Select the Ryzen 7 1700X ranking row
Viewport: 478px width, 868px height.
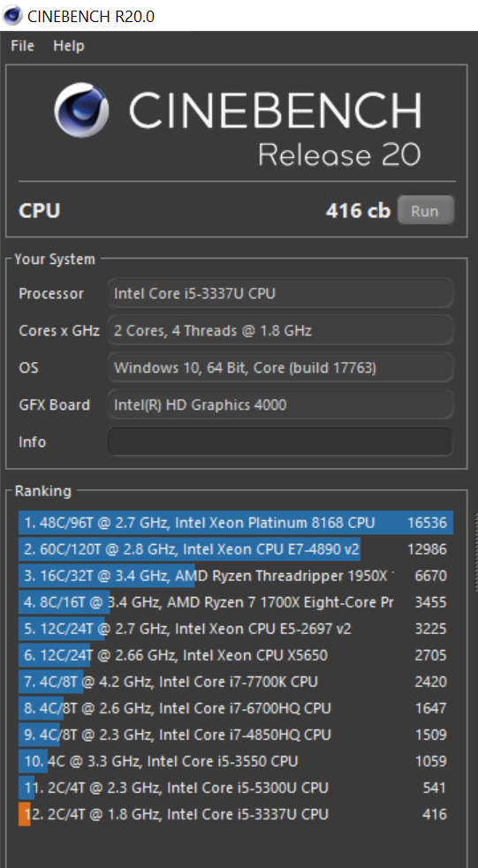point(236,602)
